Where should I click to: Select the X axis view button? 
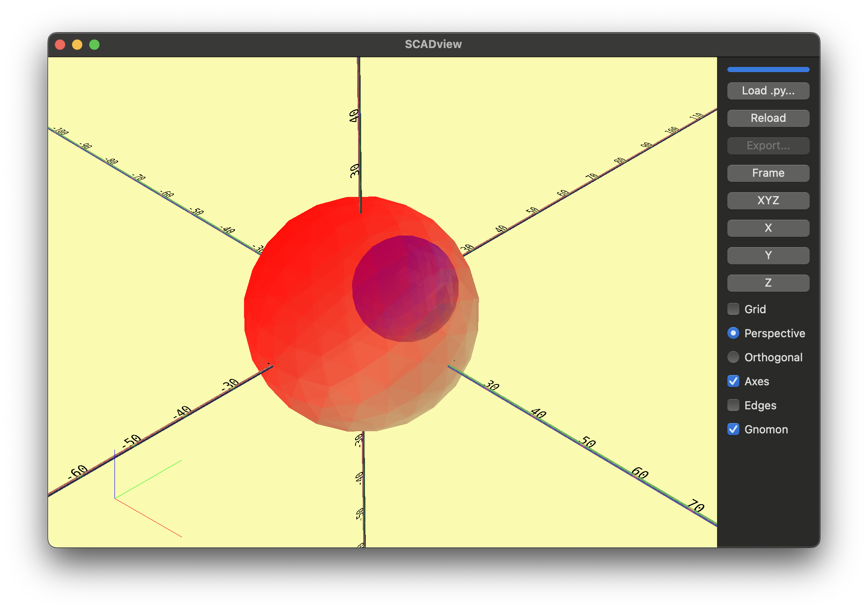tap(768, 228)
